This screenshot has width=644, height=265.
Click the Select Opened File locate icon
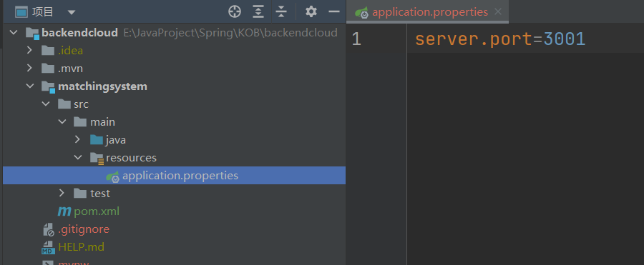click(x=235, y=11)
